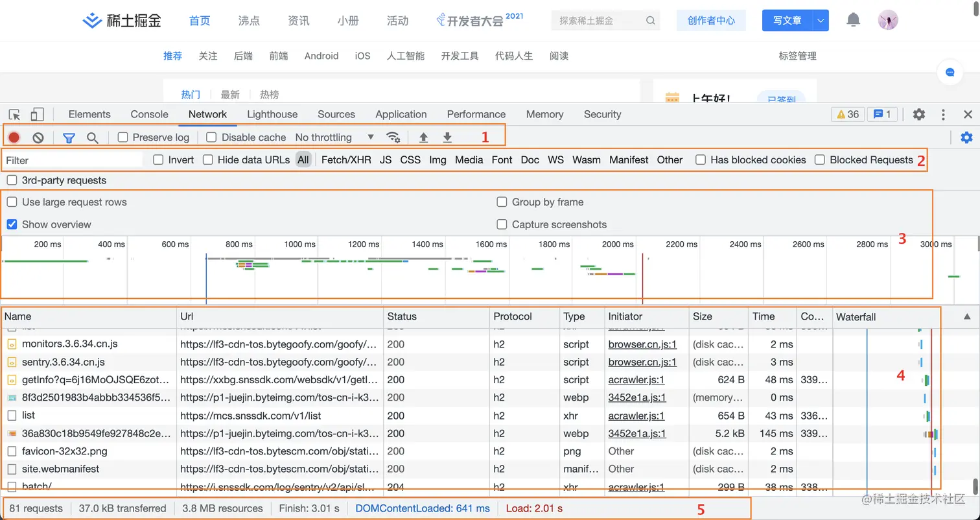Open the 沸点 navigation link

click(x=249, y=21)
